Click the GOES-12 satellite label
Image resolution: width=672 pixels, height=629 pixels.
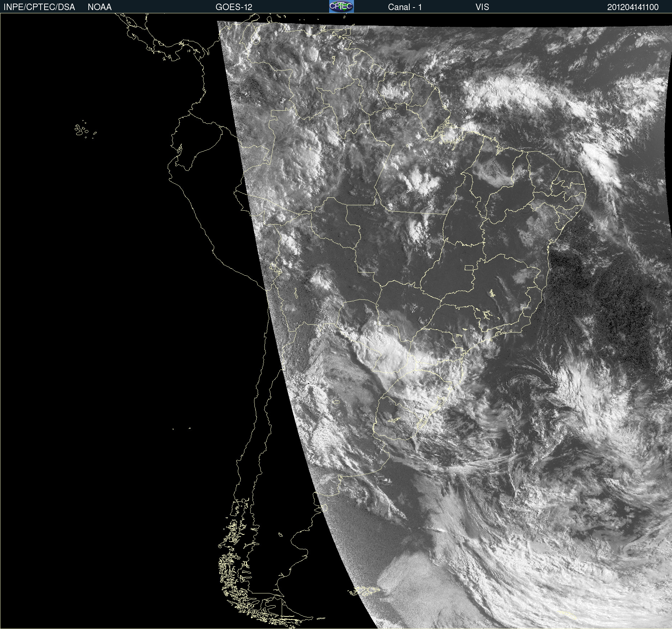click(234, 7)
